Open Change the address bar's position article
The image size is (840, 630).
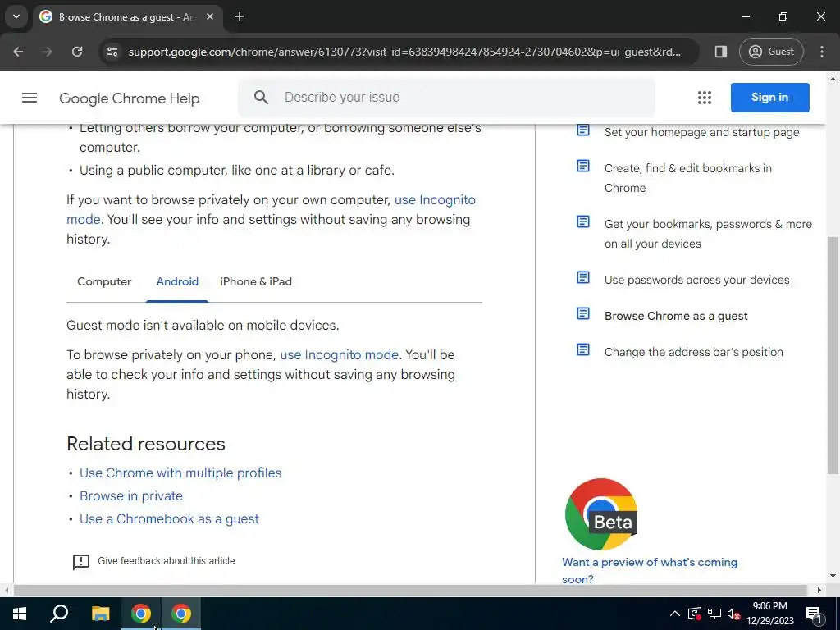[694, 352]
